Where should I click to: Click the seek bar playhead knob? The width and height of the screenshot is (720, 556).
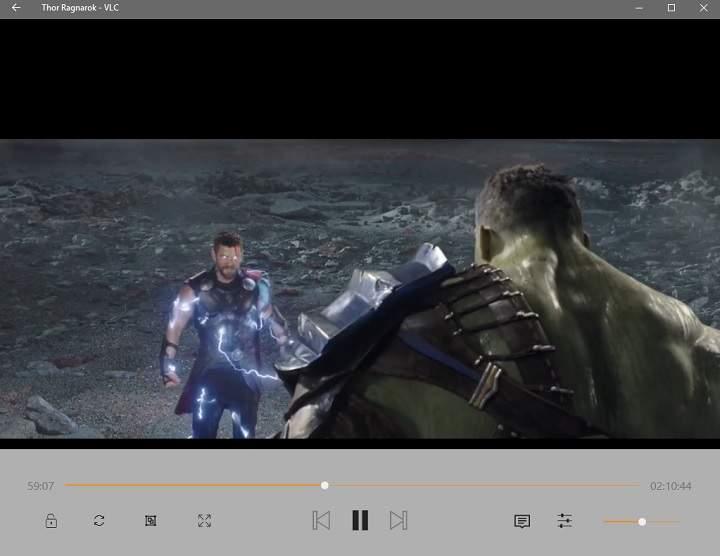pyautogui.click(x=325, y=486)
